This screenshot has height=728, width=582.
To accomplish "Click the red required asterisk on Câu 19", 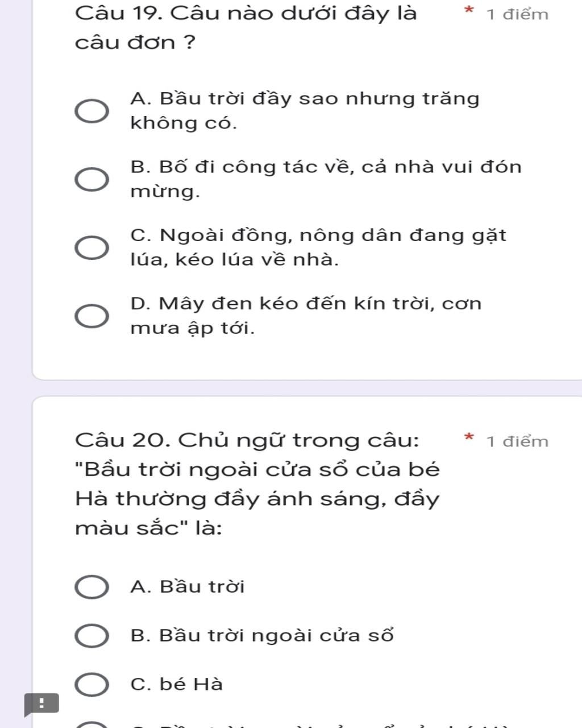I will tap(468, 11).
